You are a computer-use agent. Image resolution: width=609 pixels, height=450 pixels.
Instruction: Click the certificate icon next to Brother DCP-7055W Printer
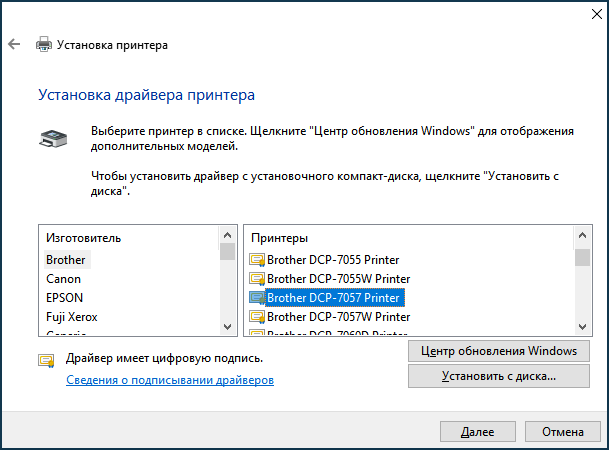pyautogui.click(x=257, y=279)
